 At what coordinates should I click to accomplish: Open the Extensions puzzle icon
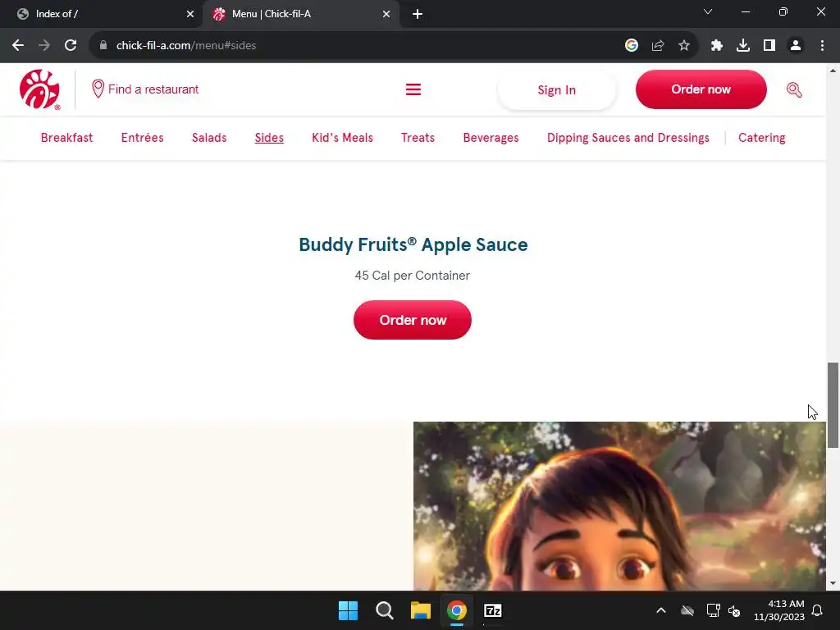point(717,46)
